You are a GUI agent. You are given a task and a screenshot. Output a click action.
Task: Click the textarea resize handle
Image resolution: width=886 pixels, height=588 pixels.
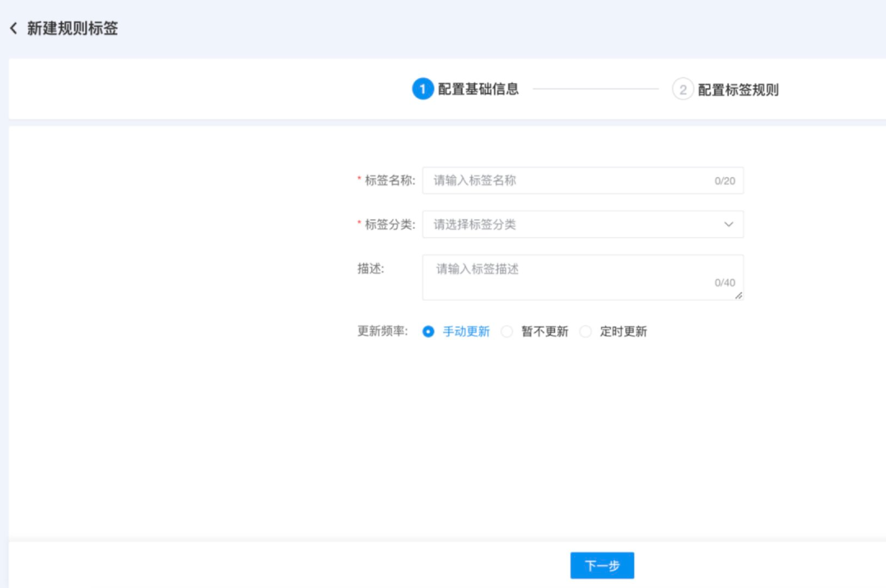738,296
